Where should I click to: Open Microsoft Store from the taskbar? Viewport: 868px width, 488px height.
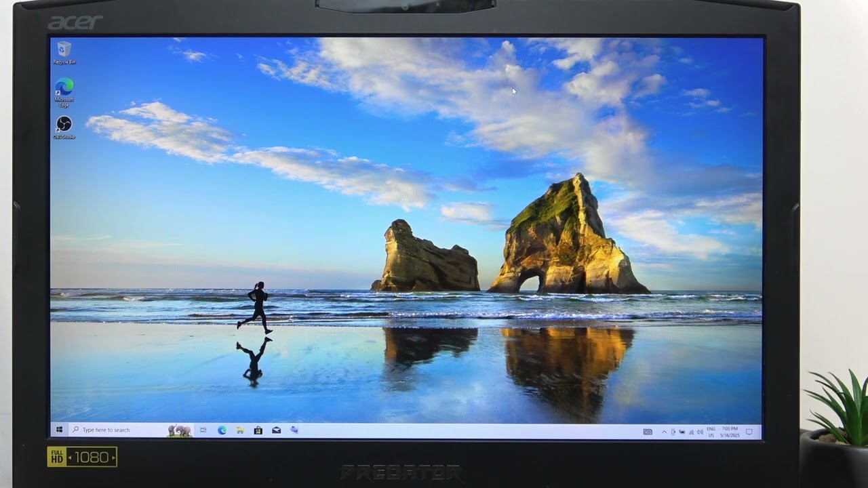click(x=258, y=430)
